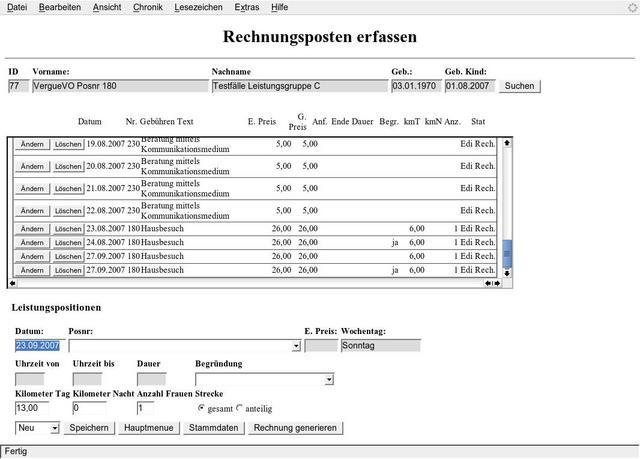Select the gesamt radio button

point(200,408)
